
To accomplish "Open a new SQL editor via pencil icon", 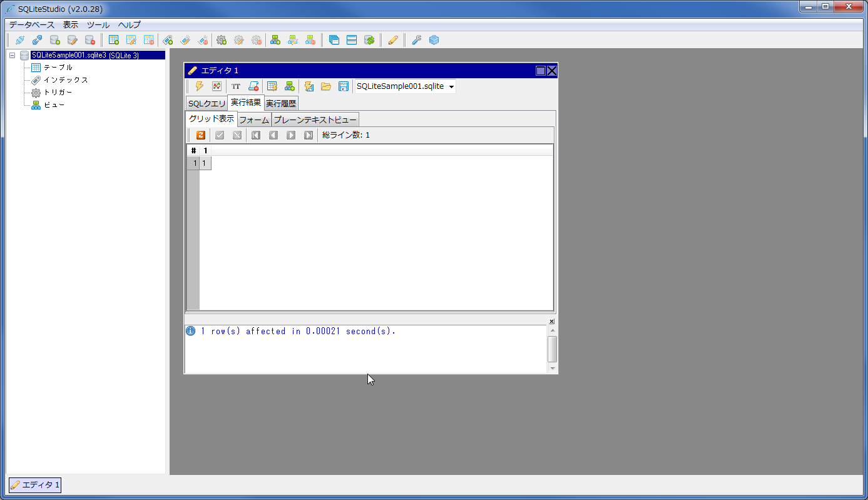I will (x=393, y=40).
